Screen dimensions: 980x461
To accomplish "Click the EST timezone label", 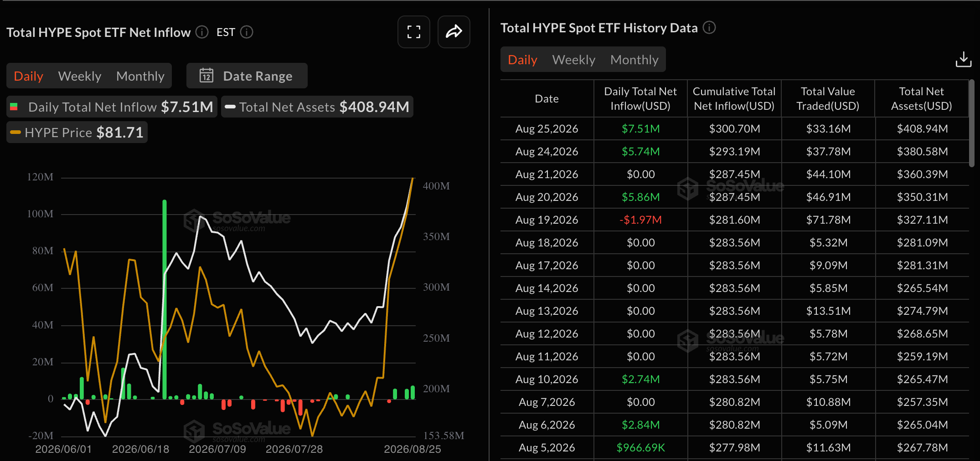I will coord(226,32).
